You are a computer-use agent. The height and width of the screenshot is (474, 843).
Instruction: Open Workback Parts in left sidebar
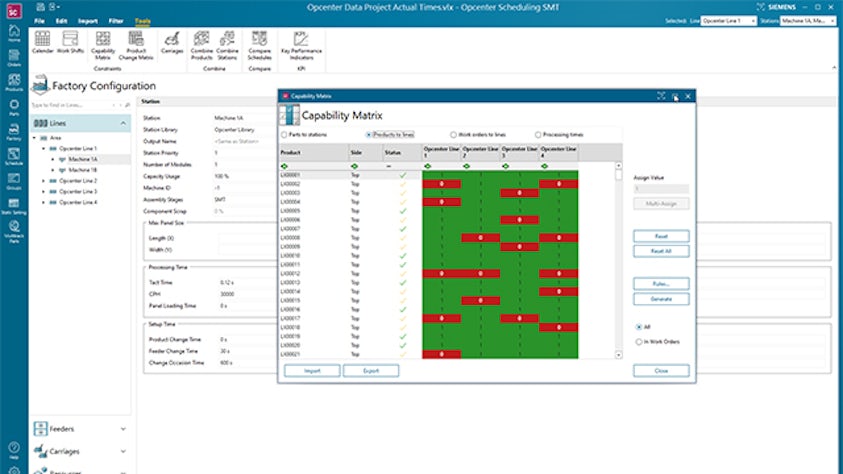pyautogui.click(x=14, y=232)
